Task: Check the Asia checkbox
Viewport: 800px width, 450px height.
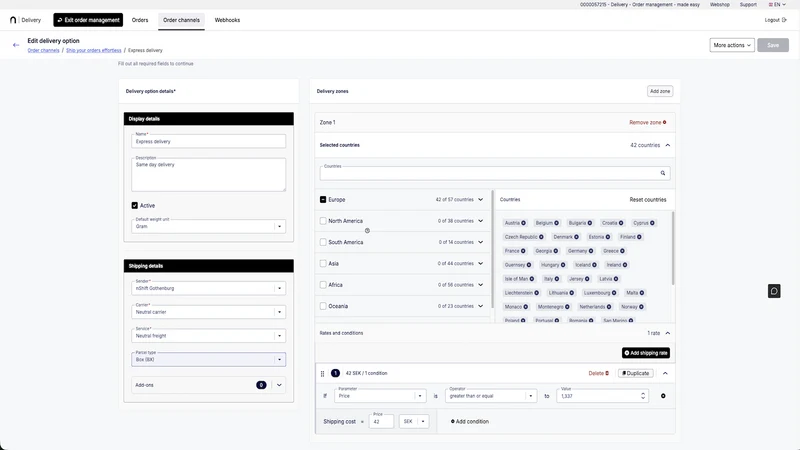Action: point(323,263)
